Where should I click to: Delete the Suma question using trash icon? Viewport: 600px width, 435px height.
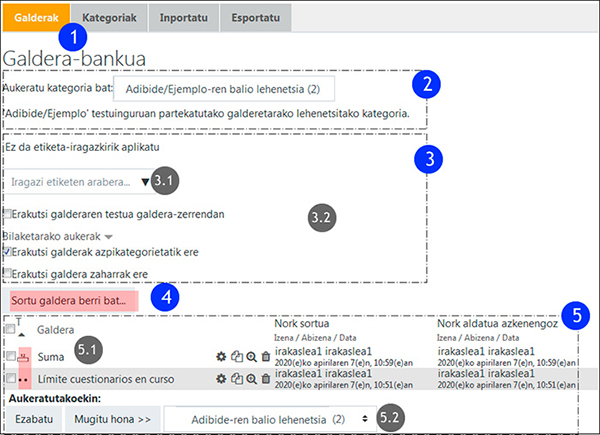(x=264, y=356)
